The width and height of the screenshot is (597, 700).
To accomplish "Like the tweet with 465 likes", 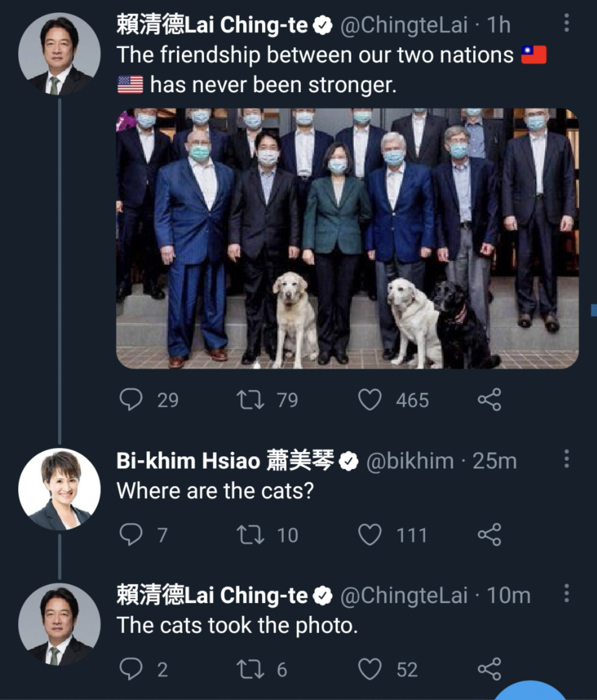I will [x=370, y=399].
